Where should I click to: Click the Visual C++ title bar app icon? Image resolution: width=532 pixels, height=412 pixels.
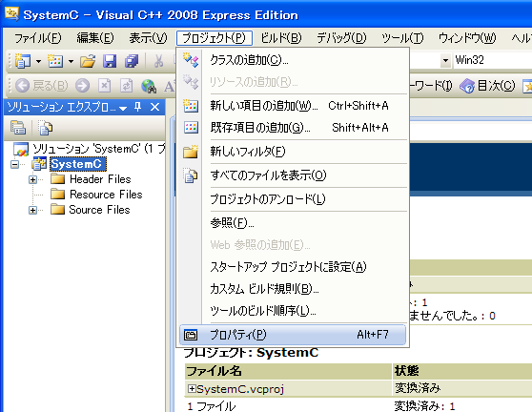tap(11, 14)
